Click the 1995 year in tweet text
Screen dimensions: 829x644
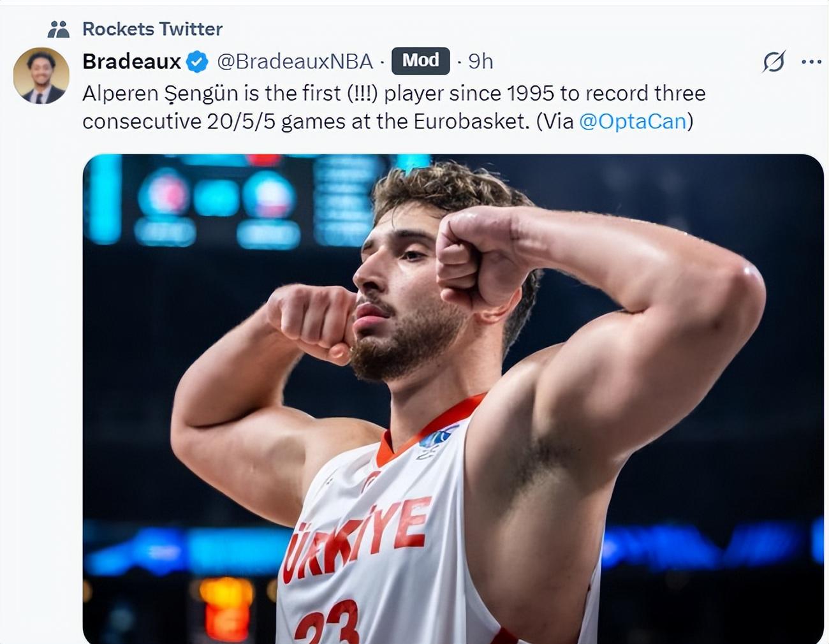tap(531, 94)
